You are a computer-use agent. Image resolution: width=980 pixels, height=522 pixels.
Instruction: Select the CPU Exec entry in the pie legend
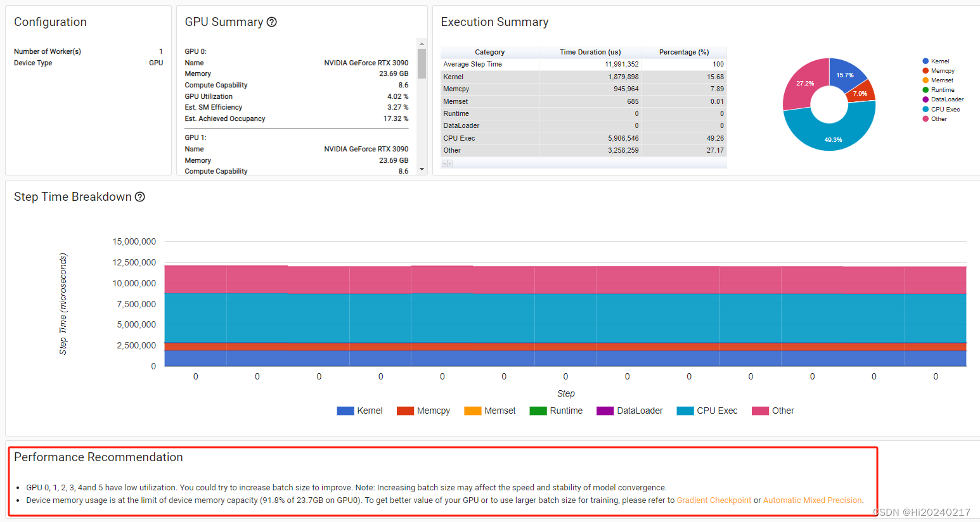[x=941, y=110]
